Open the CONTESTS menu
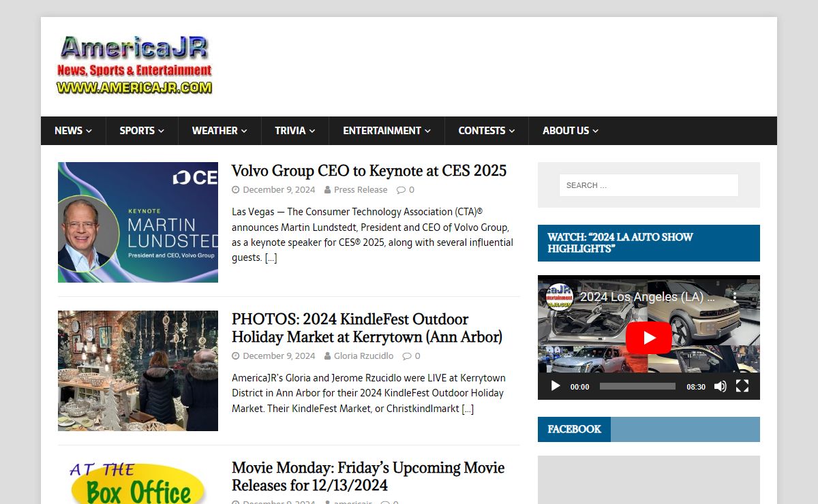The width and height of the screenshot is (818, 504). [486, 131]
